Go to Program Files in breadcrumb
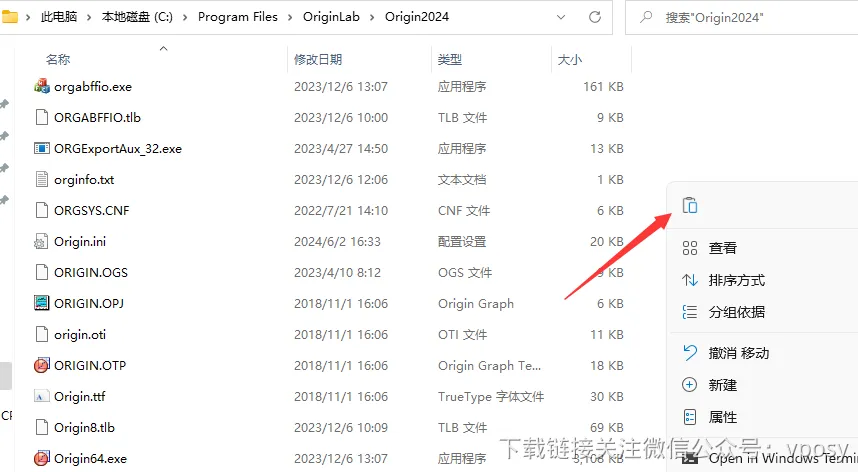This screenshot has width=858, height=472. [x=237, y=17]
